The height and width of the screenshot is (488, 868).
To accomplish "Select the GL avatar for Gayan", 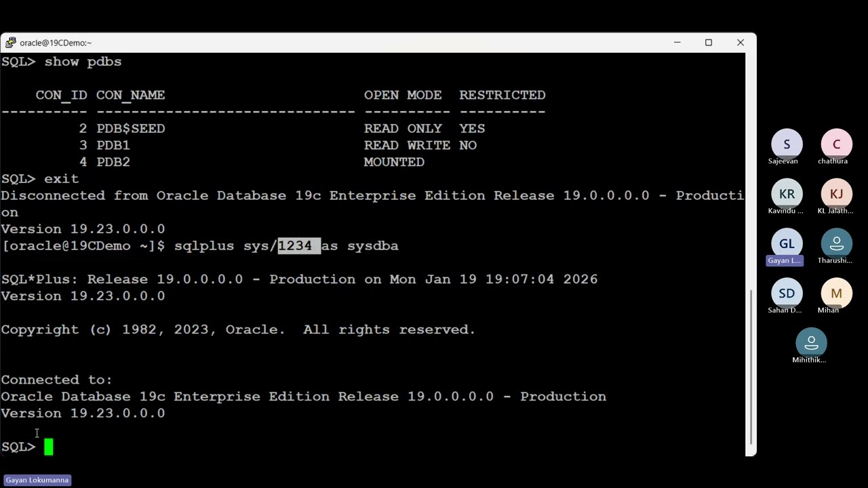I will coord(787,243).
